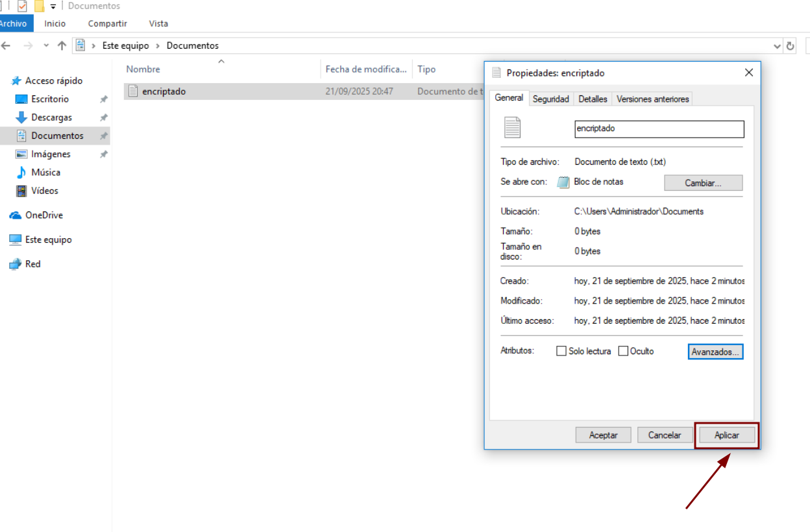Open OneDrive in the navigation pane

44,215
